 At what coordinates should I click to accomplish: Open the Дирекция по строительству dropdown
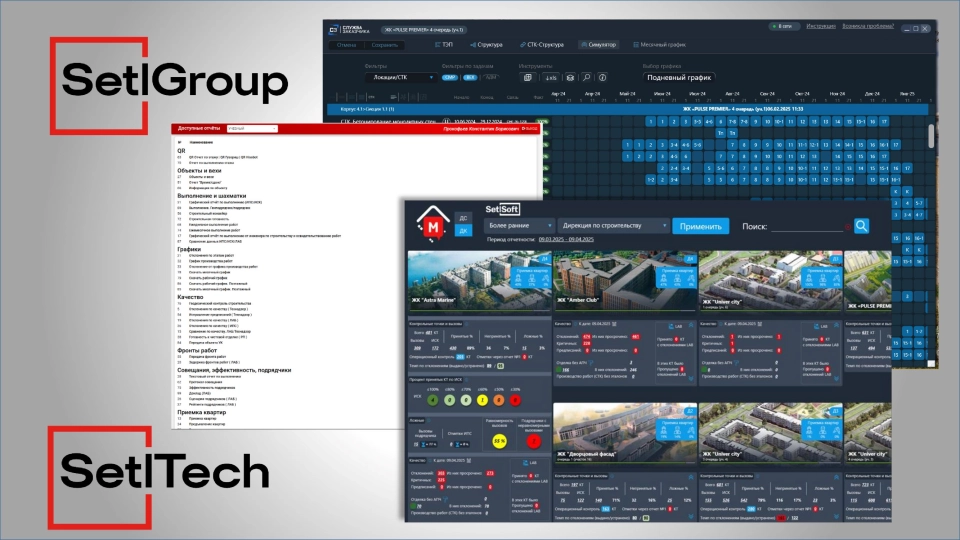click(611, 226)
